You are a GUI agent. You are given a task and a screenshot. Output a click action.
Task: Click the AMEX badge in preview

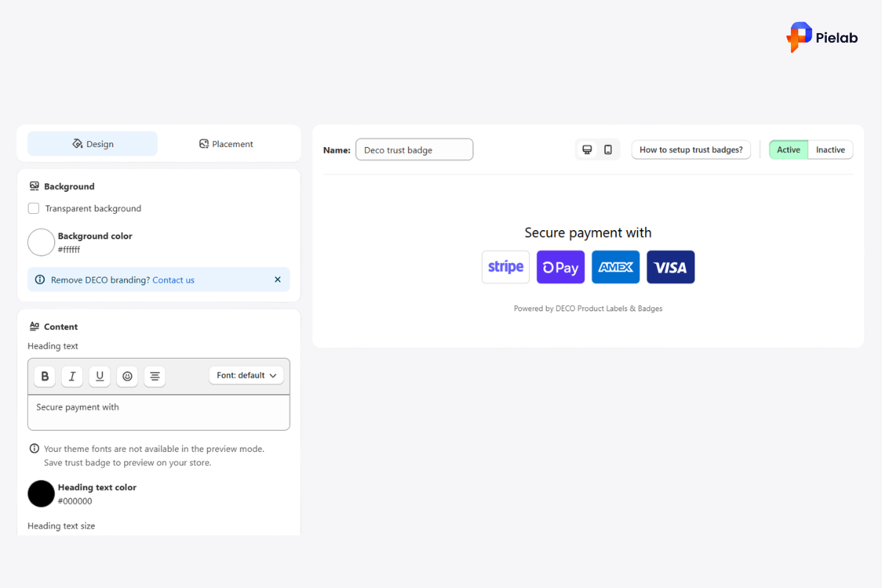(616, 267)
